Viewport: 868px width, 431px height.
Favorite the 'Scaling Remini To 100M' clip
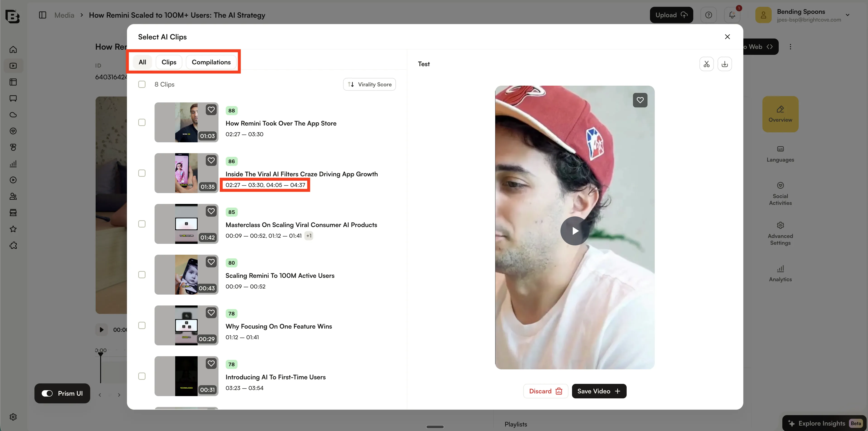pos(211,262)
